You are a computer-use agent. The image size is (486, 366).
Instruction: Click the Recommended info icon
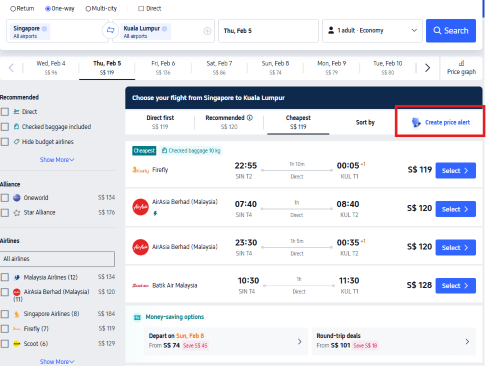click(250, 118)
